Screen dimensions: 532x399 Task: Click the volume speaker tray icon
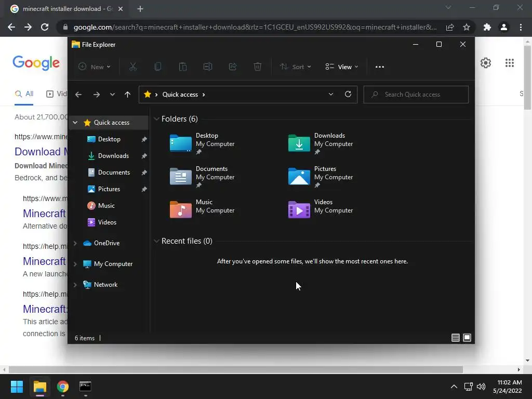pos(481,387)
